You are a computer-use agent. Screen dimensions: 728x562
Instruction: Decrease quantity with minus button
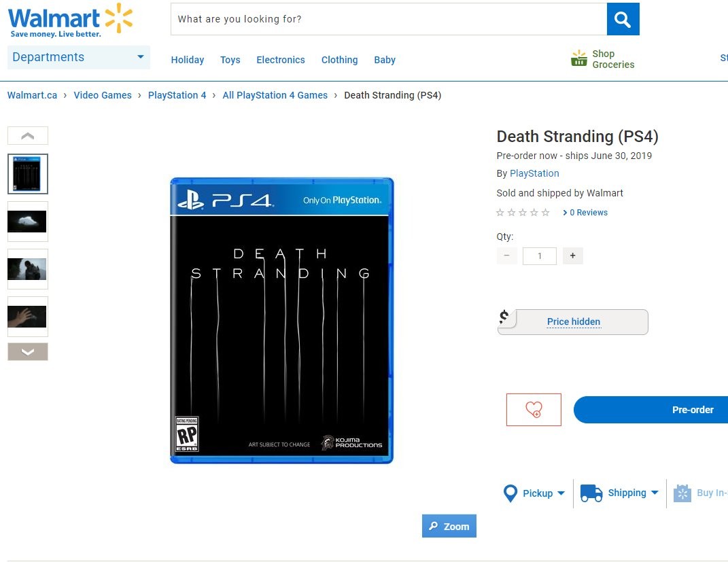(506, 256)
